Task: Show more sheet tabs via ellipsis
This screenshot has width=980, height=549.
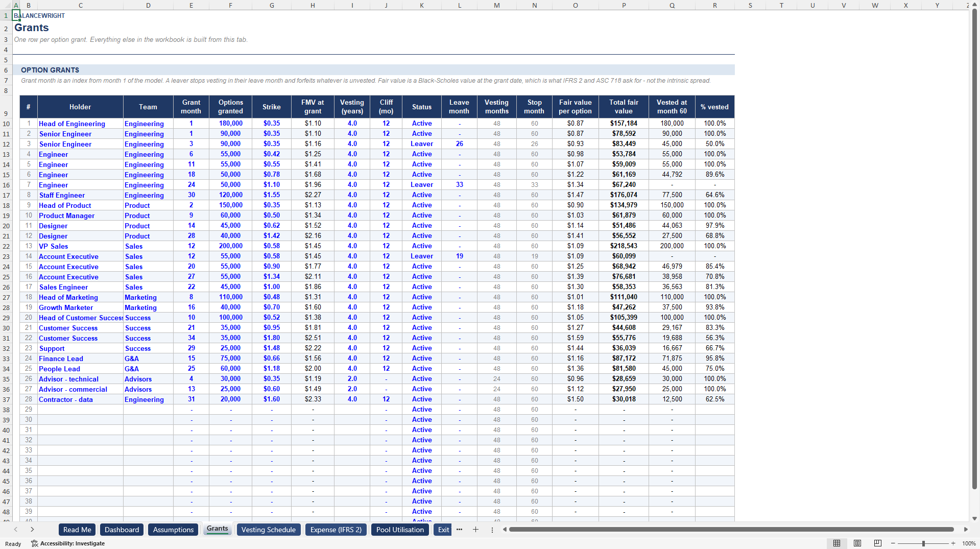Action: 459,530
